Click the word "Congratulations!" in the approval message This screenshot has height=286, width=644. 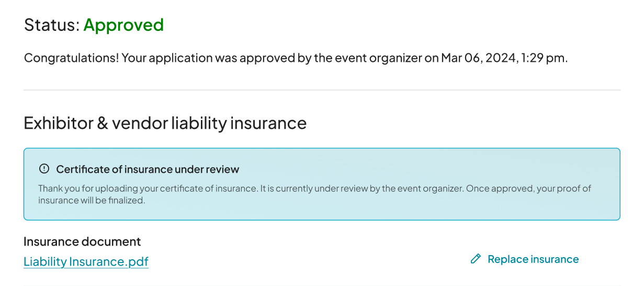[x=72, y=58]
